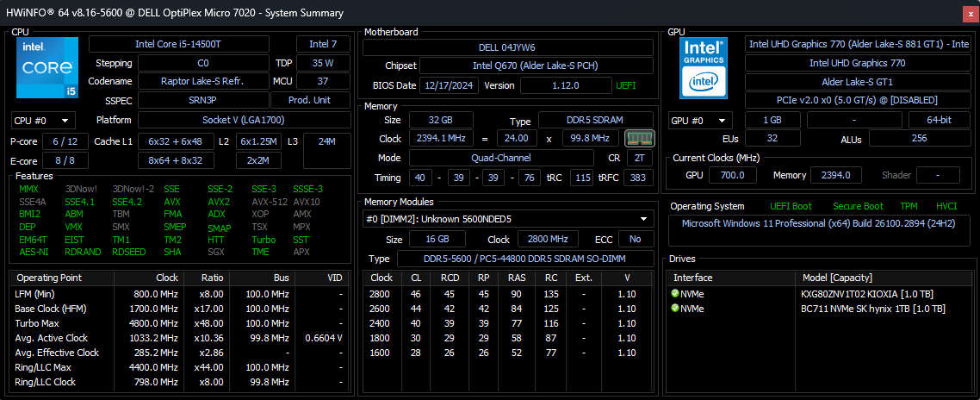
Task: Select the BC711 NVMe SK hynix drive row
Action: (866, 309)
